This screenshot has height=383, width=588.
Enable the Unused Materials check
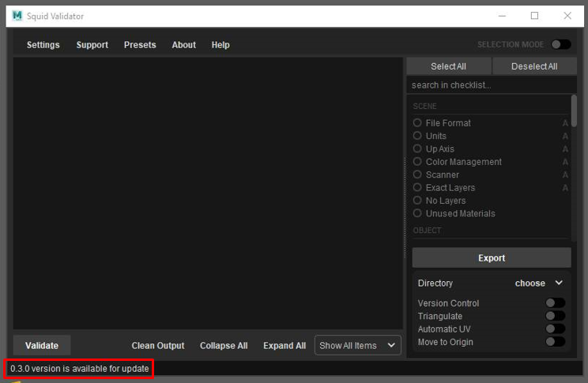pos(417,213)
